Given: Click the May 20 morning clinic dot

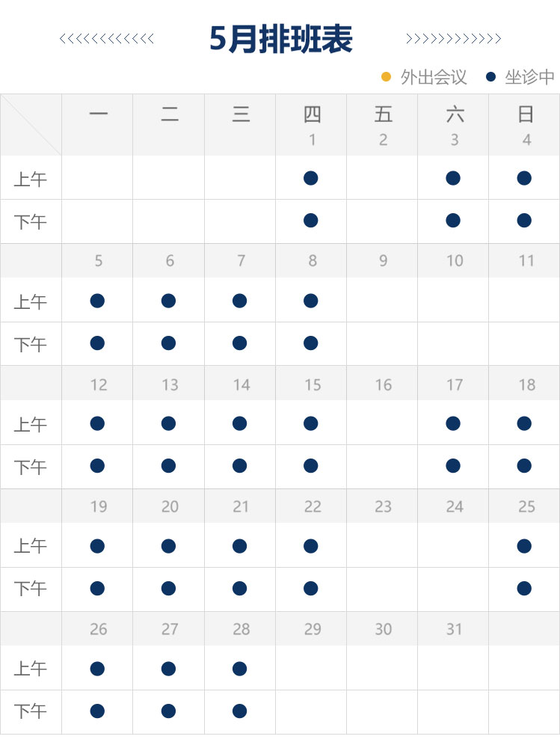Looking at the screenshot, I should point(168,546).
